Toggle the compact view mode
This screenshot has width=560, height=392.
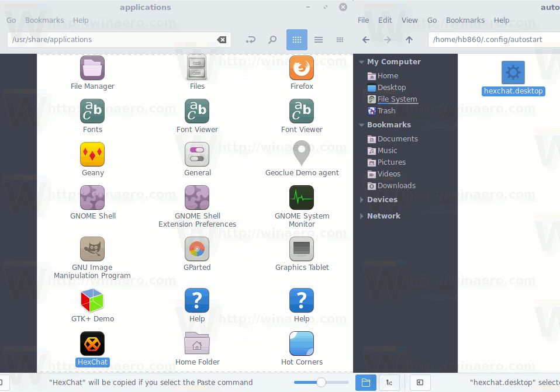click(x=340, y=40)
